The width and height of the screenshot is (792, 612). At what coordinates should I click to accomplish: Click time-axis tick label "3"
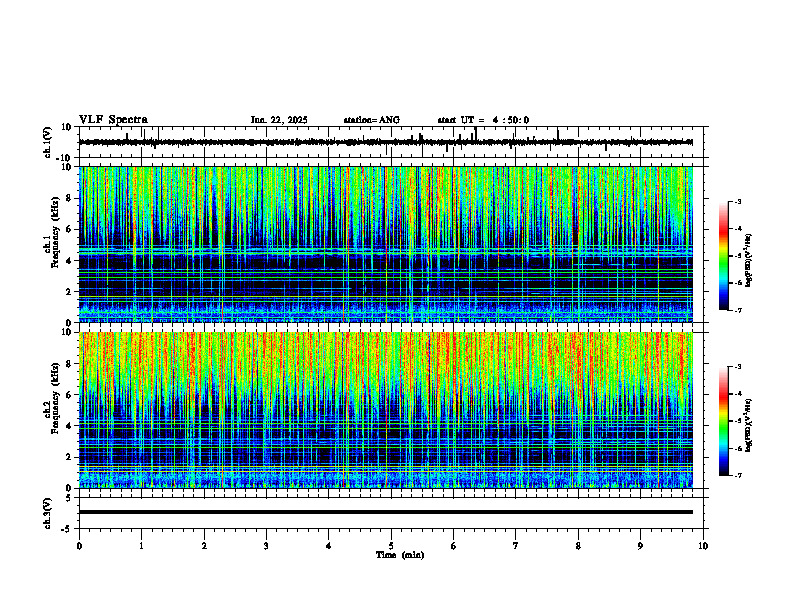coord(266,546)
